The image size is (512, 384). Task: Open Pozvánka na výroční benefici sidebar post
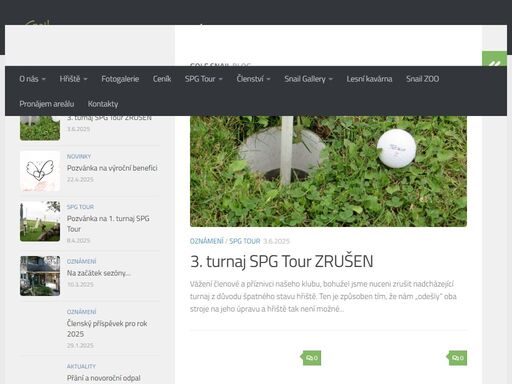point(112,168)
